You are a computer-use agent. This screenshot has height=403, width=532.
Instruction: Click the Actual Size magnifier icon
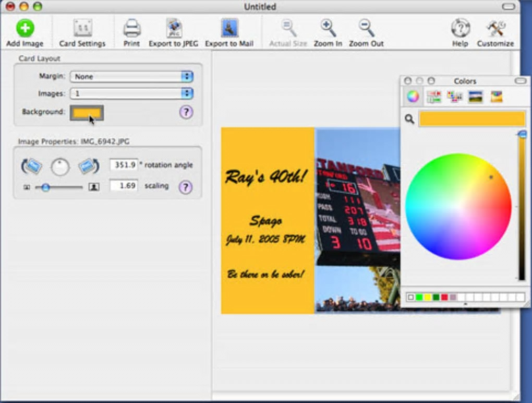click(x=288, y=33)
